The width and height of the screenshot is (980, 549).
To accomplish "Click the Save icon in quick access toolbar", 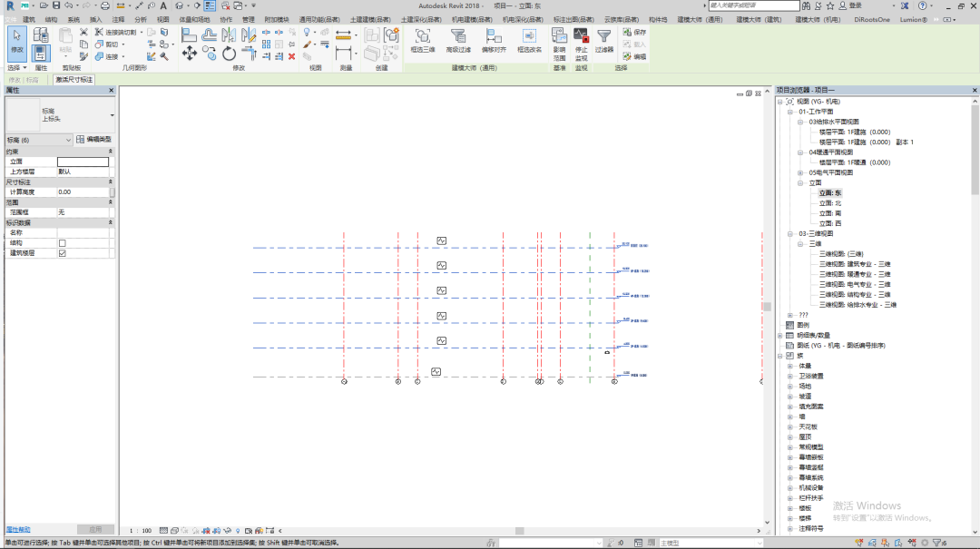I will pyautogui.click(x=55, y=5).
